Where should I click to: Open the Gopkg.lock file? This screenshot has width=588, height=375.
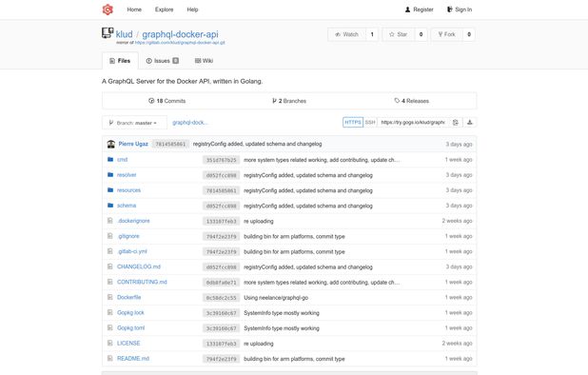click(130, 313)
